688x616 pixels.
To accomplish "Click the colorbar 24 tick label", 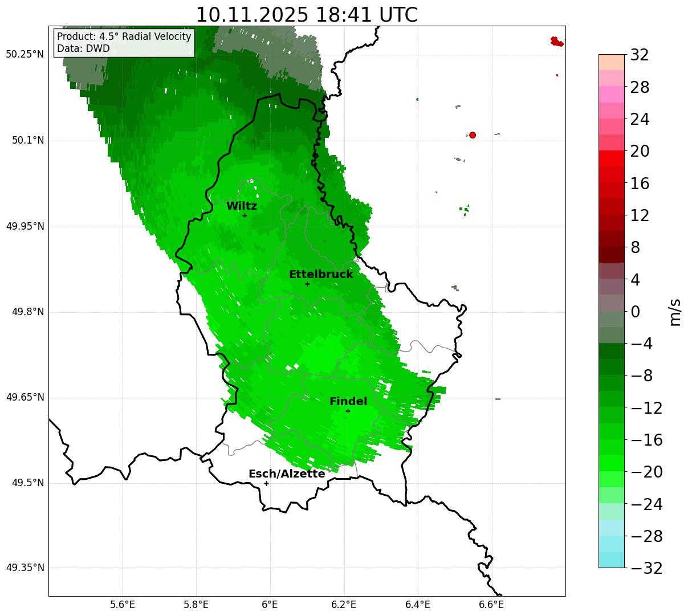I will coord(640,120).
